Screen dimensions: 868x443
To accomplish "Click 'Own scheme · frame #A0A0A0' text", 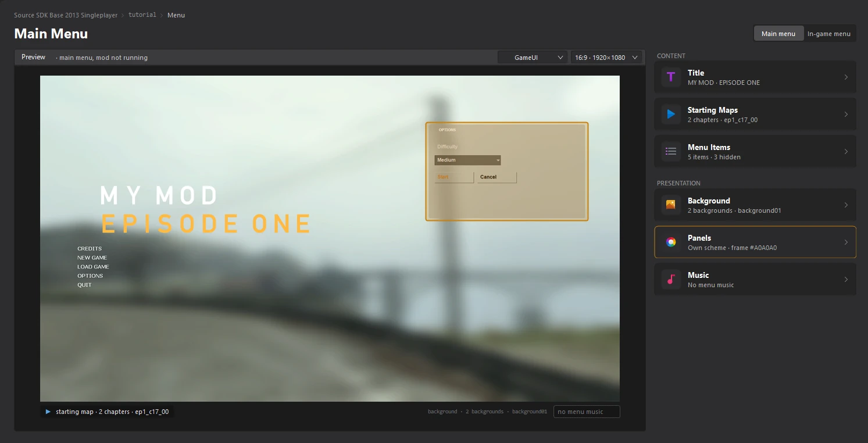I will [x=732, y=248].
